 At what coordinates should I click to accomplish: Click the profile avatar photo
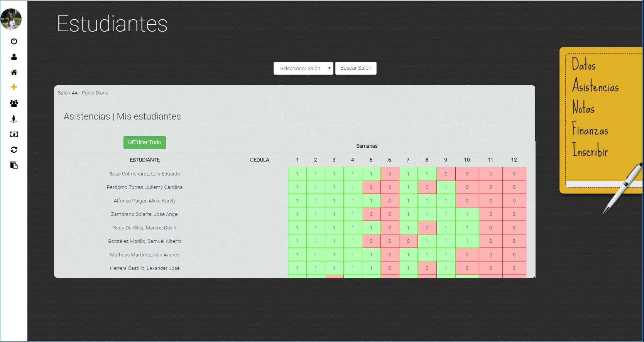pyautogui.click(x=11, y=19)
